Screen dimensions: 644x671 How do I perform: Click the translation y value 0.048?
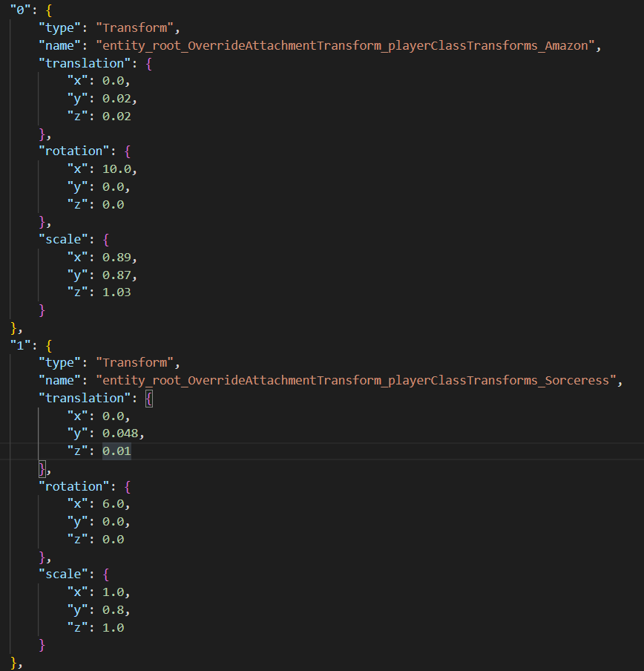(x=120, y=433)
